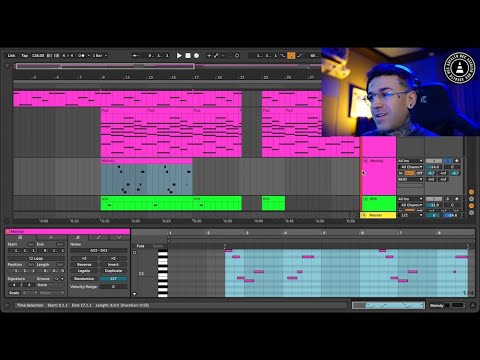Solo the BOK track with S
The width and height of the screenshot is (480, 360).
click(x=448, y=199)
